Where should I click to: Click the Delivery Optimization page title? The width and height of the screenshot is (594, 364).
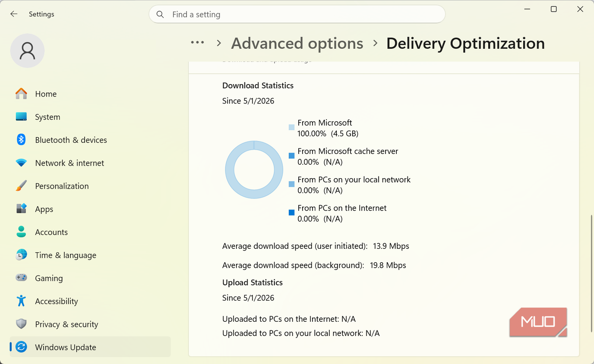pos(465,43)
